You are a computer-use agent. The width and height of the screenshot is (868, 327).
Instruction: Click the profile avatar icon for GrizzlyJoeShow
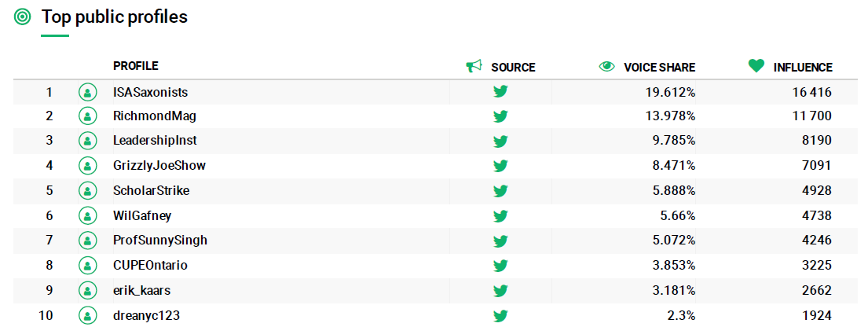pos(87,165)
